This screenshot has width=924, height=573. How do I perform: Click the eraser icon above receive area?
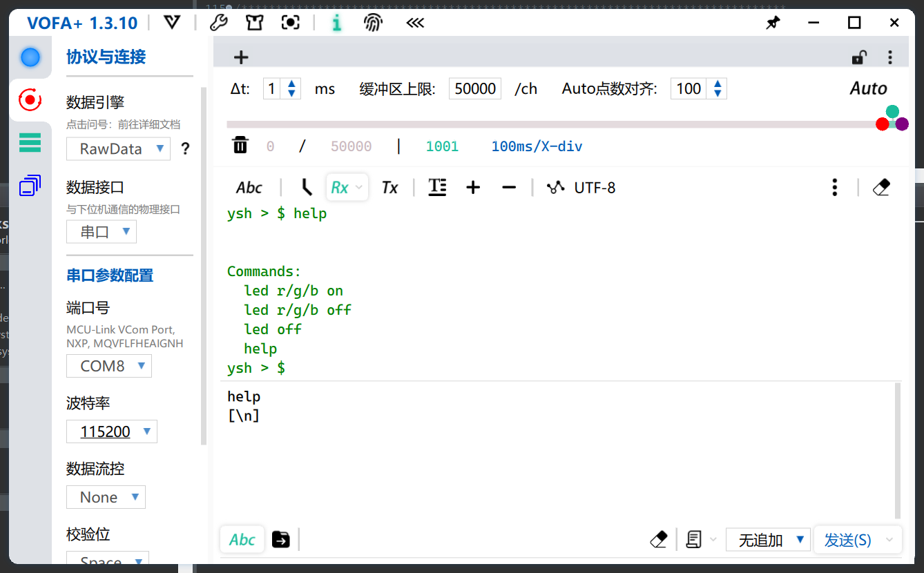tap(881, 187)
